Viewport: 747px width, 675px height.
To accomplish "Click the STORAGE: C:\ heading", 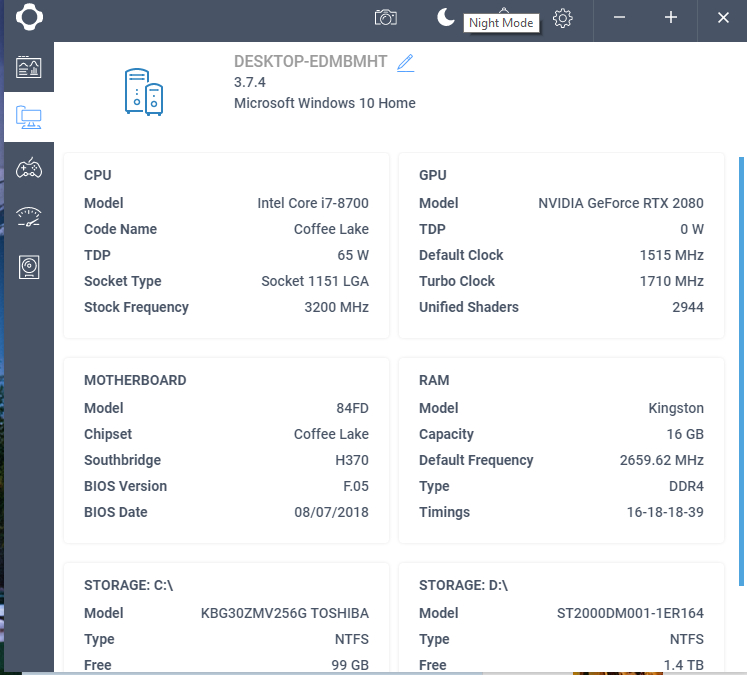I will (129, 585).
